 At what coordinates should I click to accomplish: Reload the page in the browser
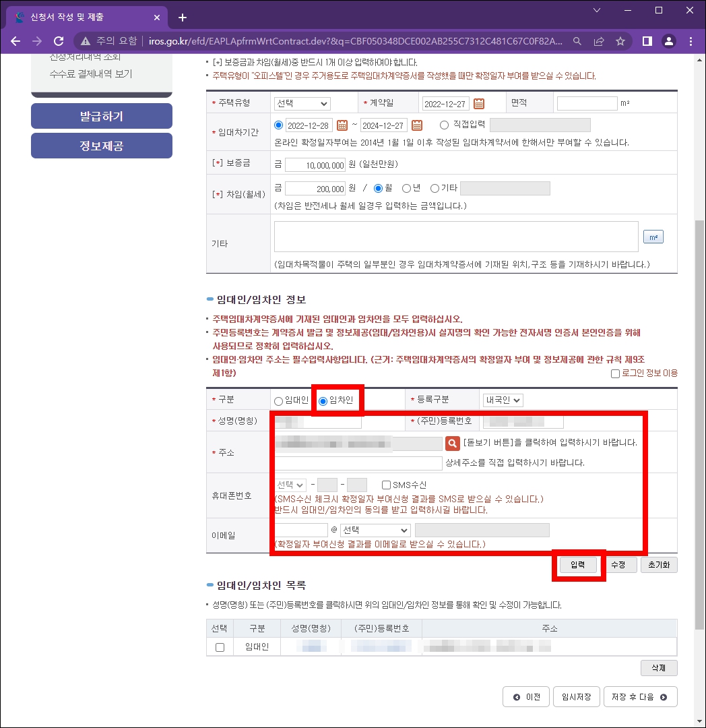click(59, 40)
